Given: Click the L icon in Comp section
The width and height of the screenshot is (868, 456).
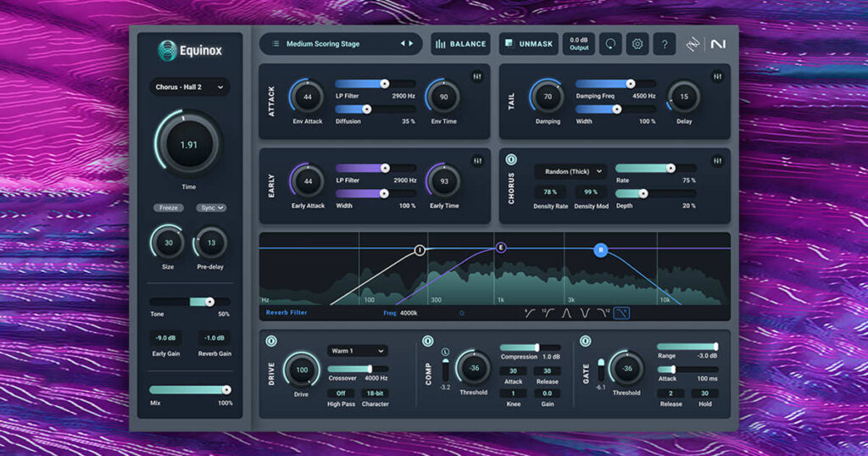Looking at the screenshot, I should point(445,352).
